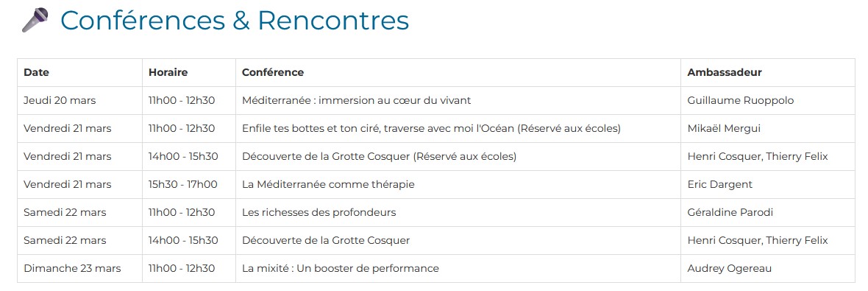This screenshot has height=291, width=868.
Task: Select ambassador Mikaël Mergui
Action: 724,128
